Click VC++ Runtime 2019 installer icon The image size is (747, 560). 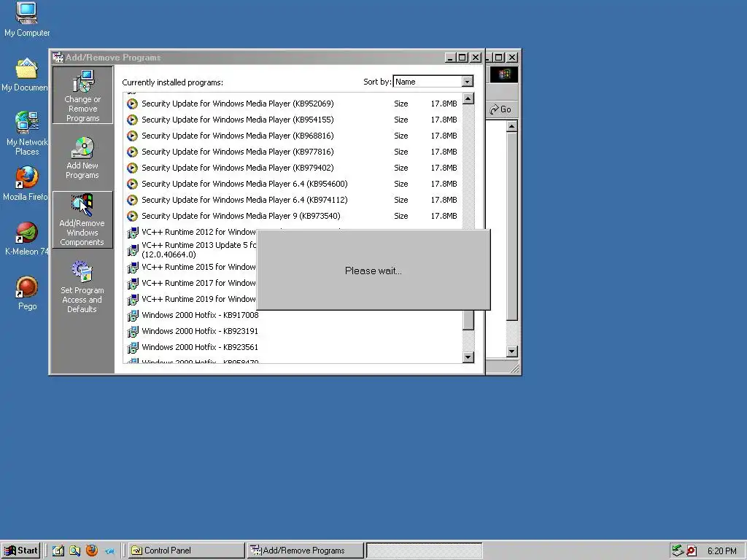pos(133,300)
